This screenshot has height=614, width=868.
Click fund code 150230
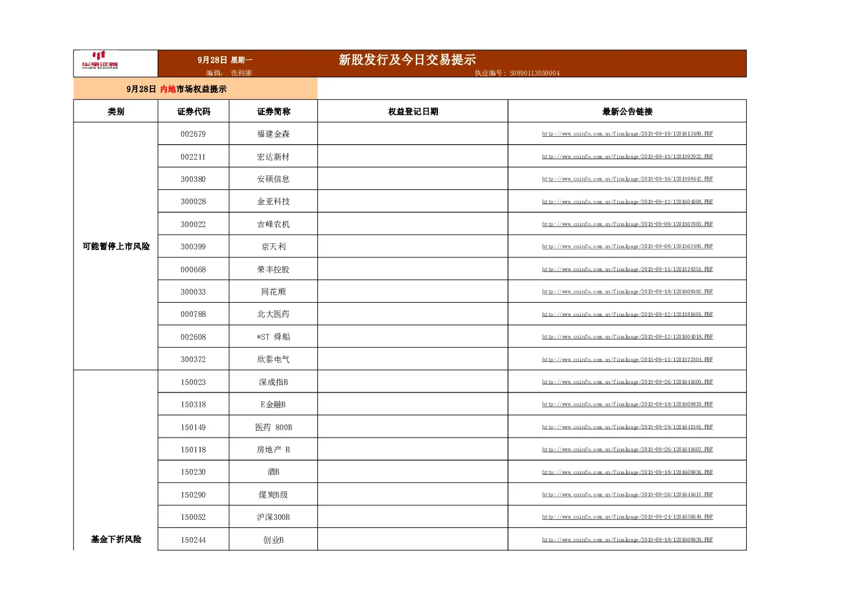pos(193,472)
